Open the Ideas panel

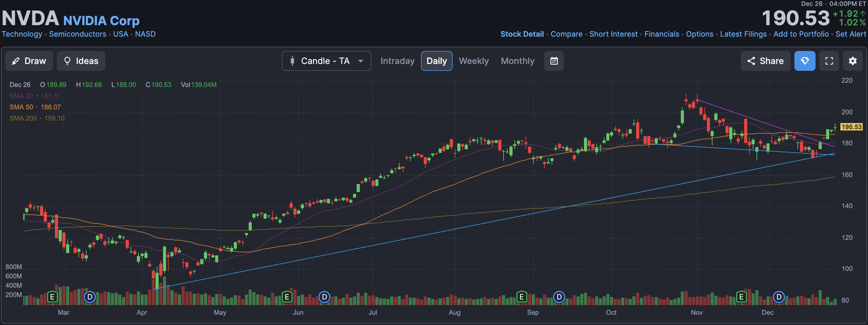(x=81, y=61)
